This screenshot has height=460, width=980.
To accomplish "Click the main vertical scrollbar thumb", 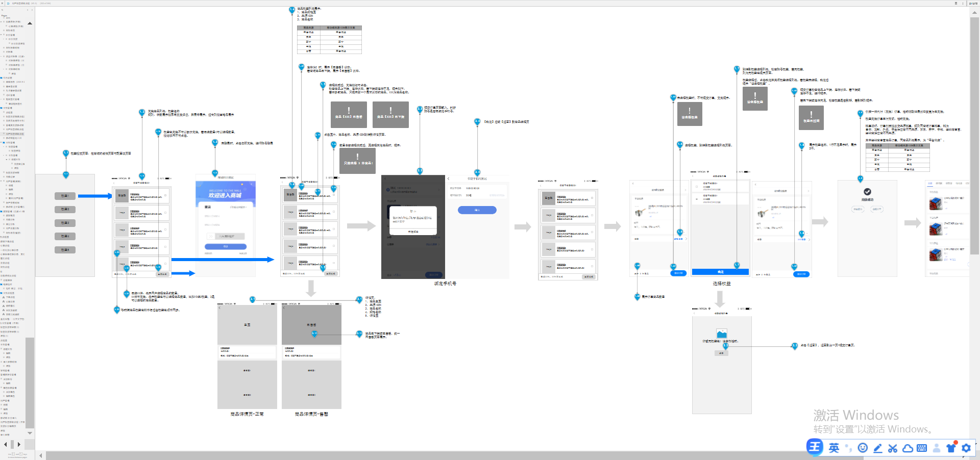I will pyautogui.click(x=974, y=137).
